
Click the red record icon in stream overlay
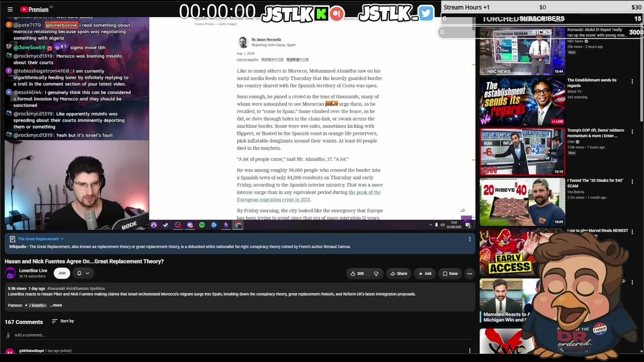tap(337, 14)
